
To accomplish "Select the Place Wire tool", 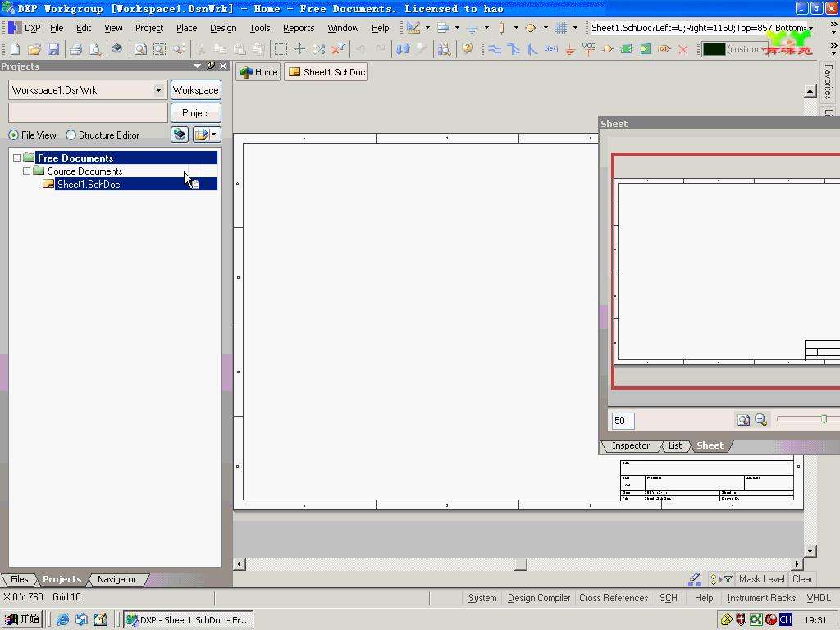I will tap(495, 49).
